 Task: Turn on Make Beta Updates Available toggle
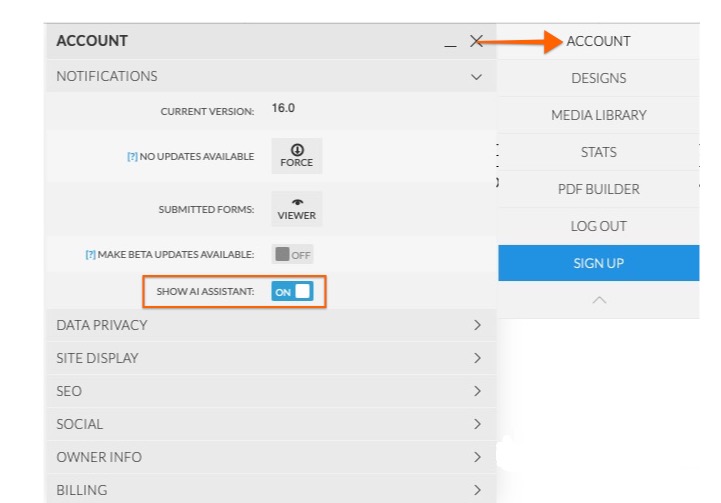pos(292,254)
